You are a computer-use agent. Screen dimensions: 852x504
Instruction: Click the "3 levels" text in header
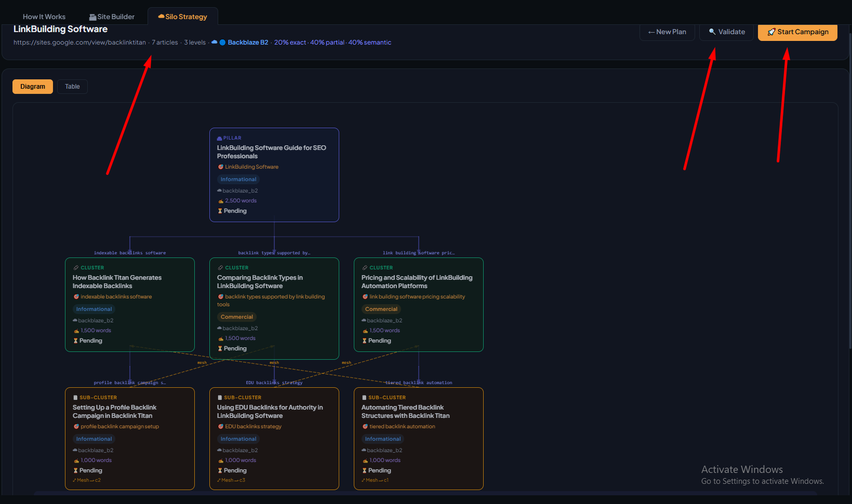[x=195, y=43]
